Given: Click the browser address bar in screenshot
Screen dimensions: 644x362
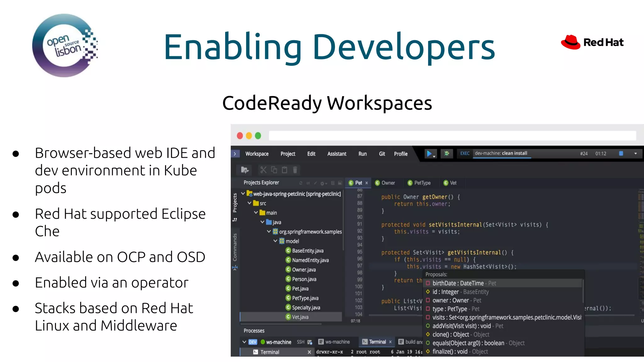Looking at the screenshot, I should click(452, 136).
